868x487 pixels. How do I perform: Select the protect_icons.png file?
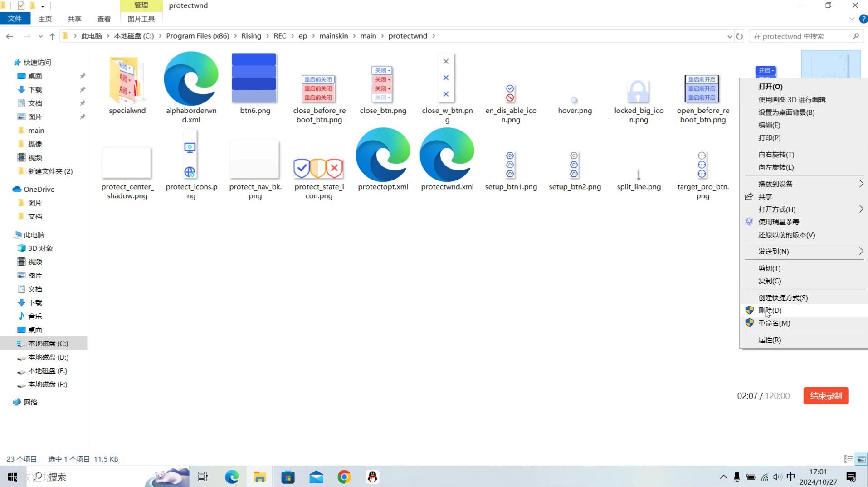[x=191, y=164]
